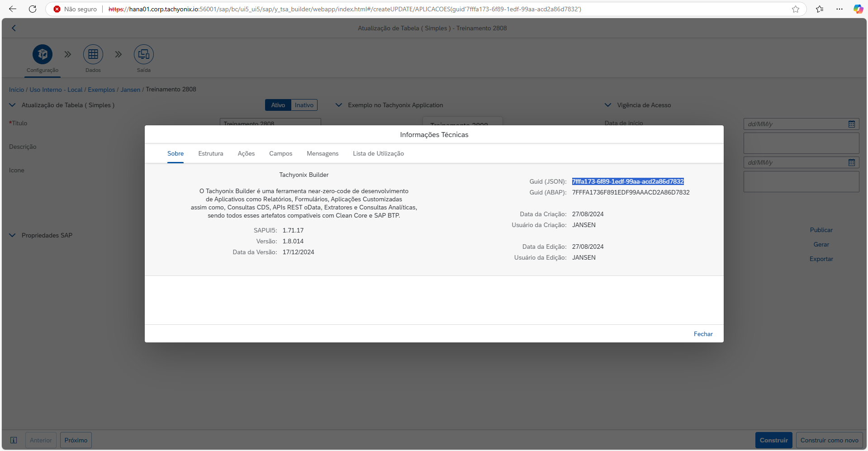Screen dimensions: 868x451
Task: Click Data da Edição value 27/08/2024
Action: point(588,247)
